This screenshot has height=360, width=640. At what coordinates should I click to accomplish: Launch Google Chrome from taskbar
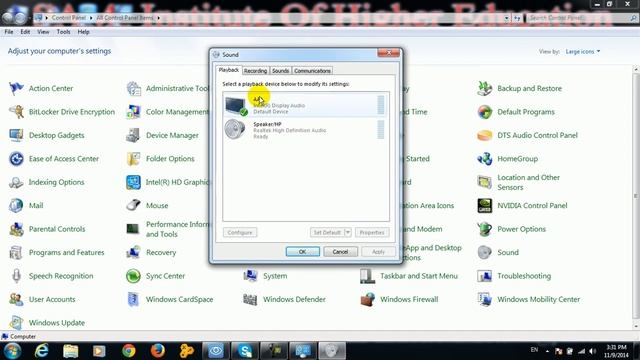tap(129, 351)
